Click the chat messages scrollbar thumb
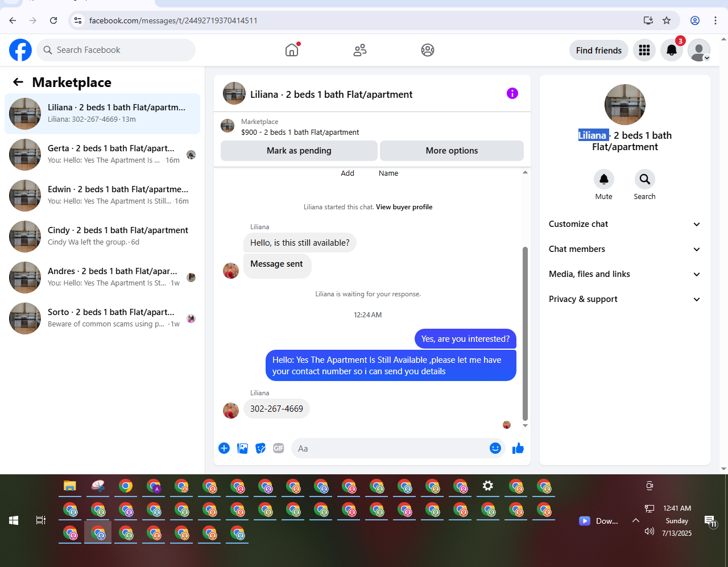Screen dimensions: 728x567 click(525, 333)
